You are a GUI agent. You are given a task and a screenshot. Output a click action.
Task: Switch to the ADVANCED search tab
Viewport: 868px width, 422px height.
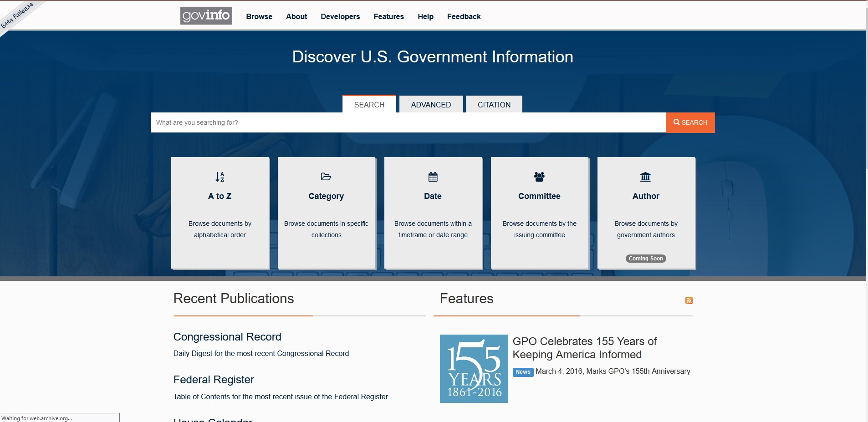431,105
